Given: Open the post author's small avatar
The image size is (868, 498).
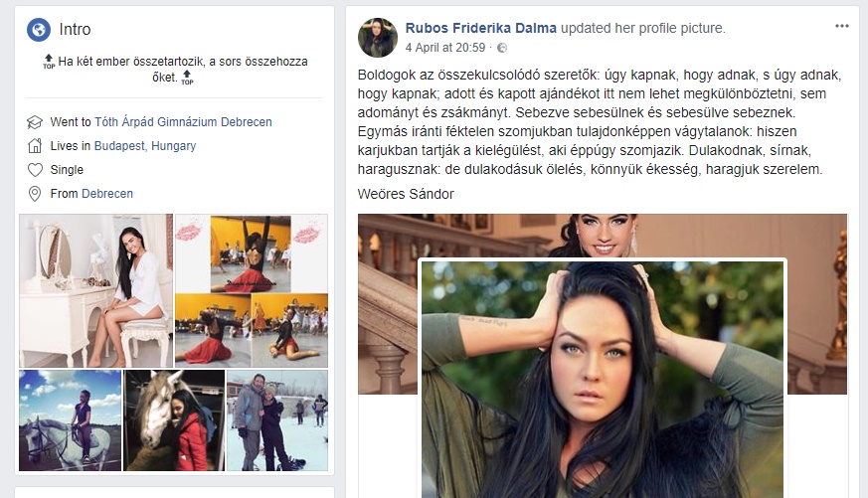Looking at the screenshot, I should [378, 38].
